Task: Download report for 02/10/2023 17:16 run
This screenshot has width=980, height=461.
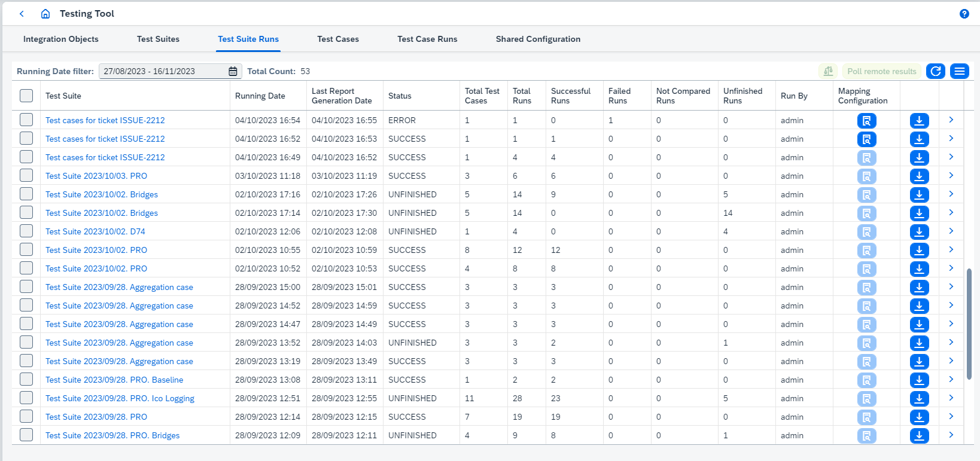Action: (920, 195)
